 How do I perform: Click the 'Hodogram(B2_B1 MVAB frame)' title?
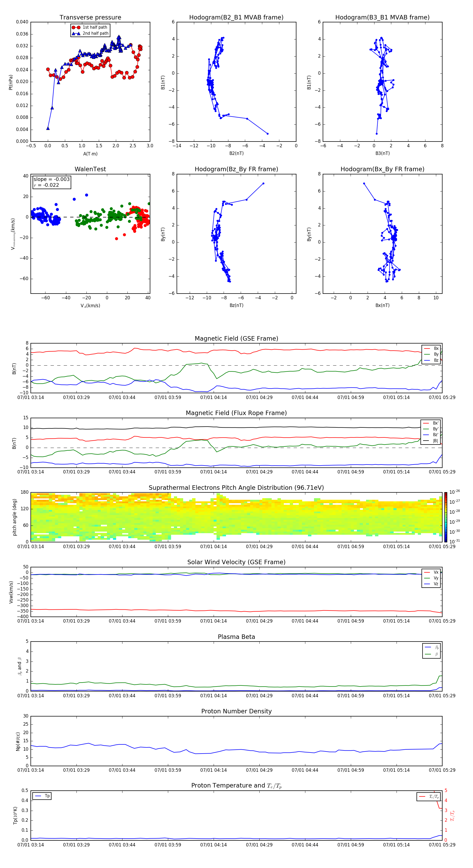click(x=236, y=17)
